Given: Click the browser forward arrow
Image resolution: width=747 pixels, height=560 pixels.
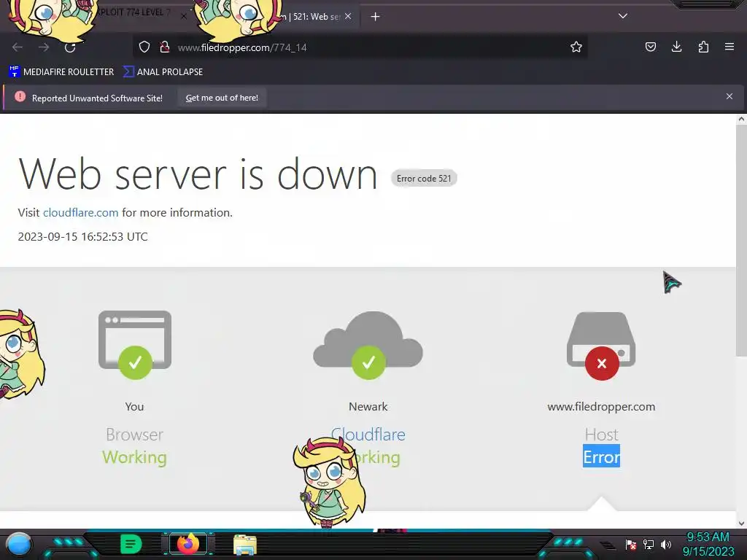Looking at the screenshot, I should [44, 47].
